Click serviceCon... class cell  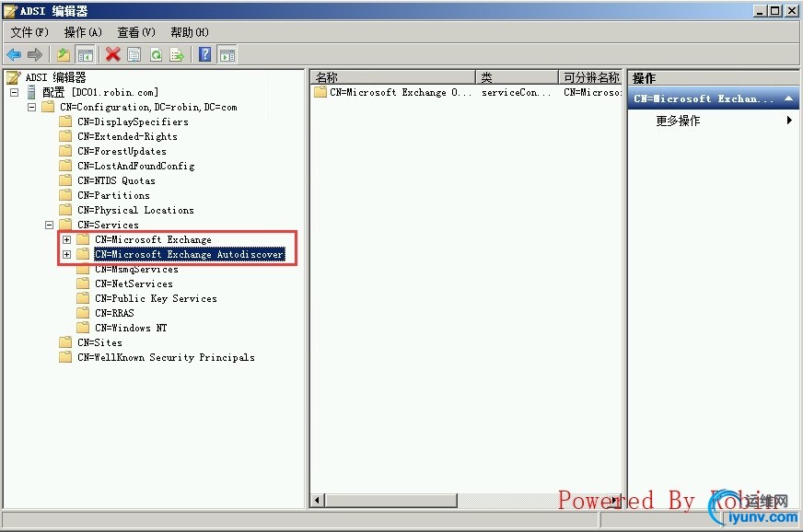[x=517, y=92]
